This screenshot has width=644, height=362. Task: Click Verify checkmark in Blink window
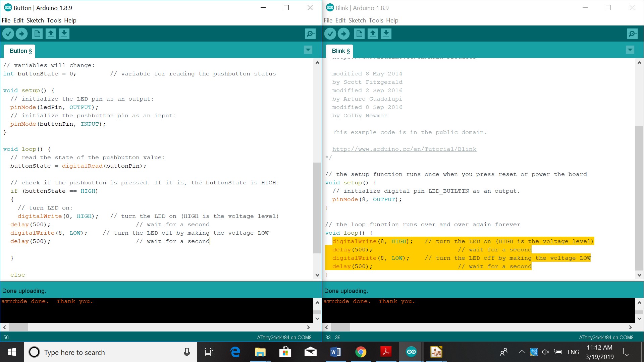click(330, 34)
